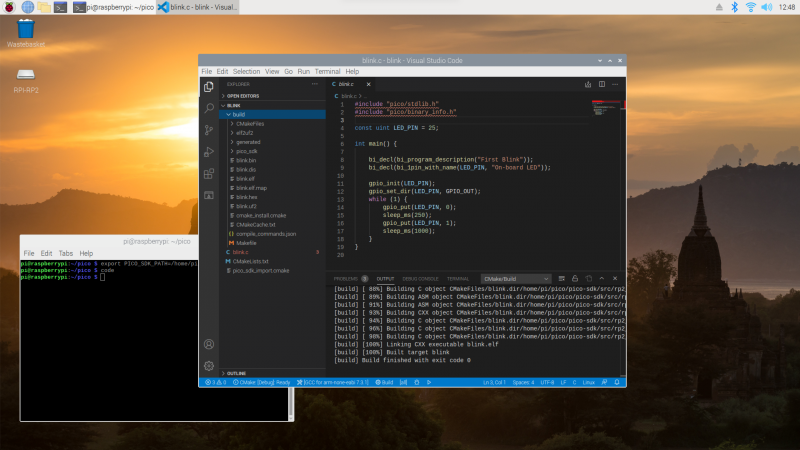Open the Search view in activity bar

point(209,108)
